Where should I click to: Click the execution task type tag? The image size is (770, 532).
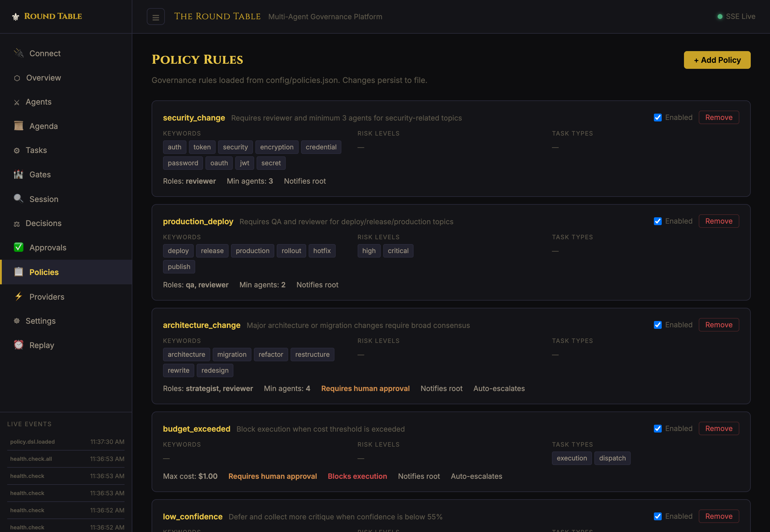pos(571,458)
